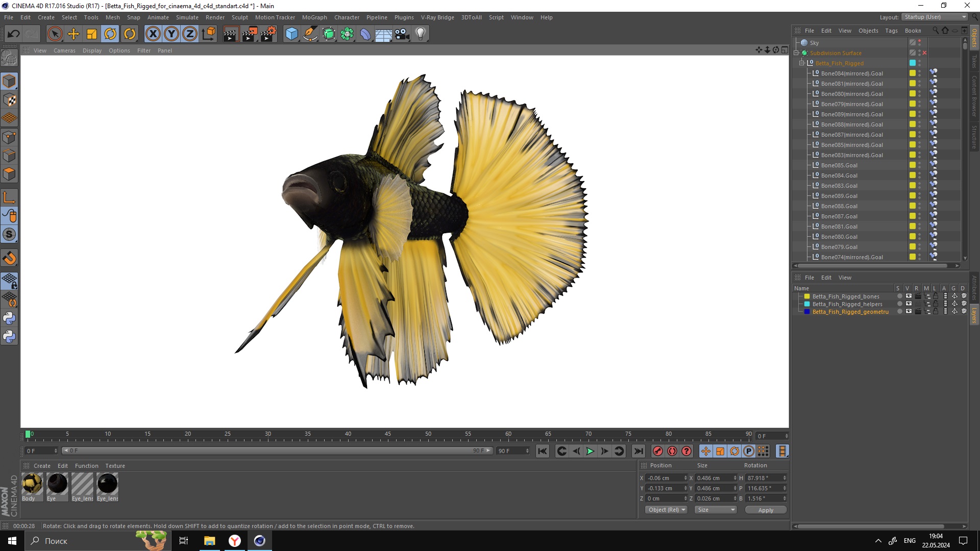
Task: Toggle view visibility for Betta_Fish_Rigged_bones layer
Action: point(909,296)
